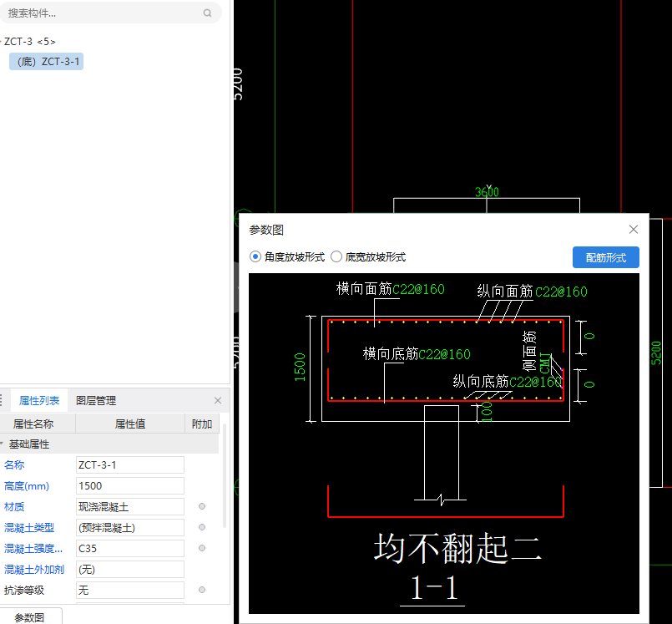Edit the 名称 value ZCT-3-1
The width and height of the screenshot is (672, 624).
(130, 465)
